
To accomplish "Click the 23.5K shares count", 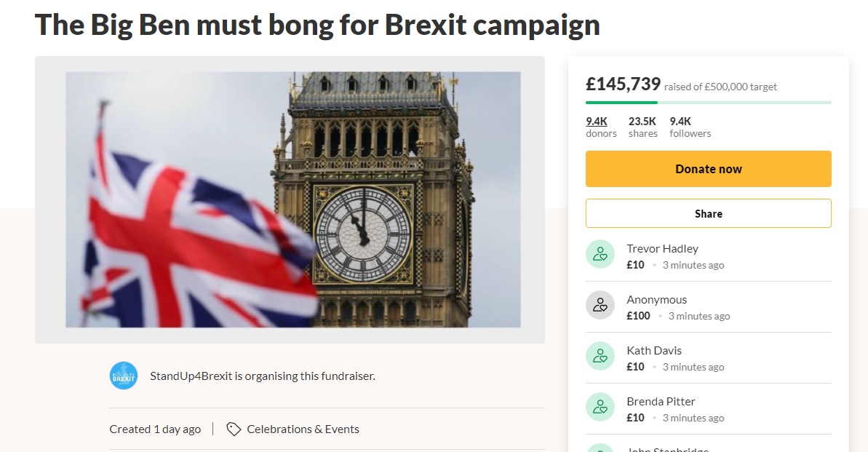I will click(642, 122).
